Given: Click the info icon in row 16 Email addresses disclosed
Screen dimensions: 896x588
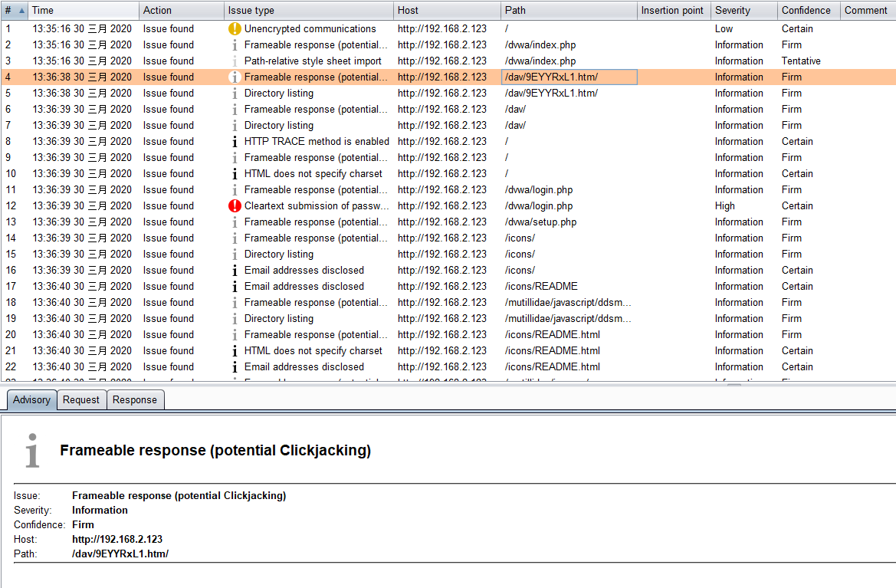Looking at the screenshot, I should tap(235, 271).
